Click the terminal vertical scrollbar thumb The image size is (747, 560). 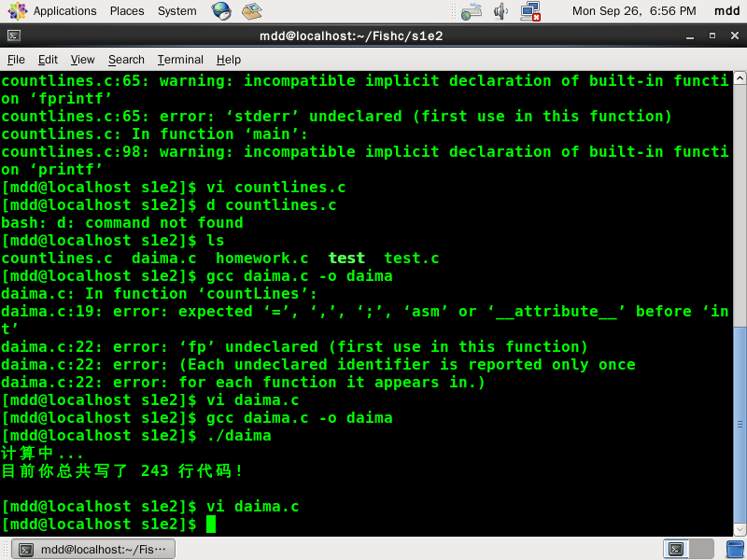click(x=740, y=425)
